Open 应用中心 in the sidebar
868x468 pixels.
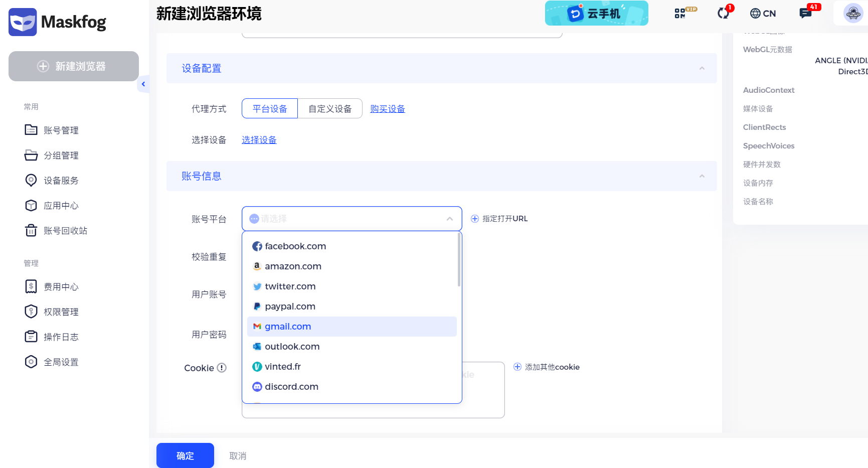[x=52, y=206]
